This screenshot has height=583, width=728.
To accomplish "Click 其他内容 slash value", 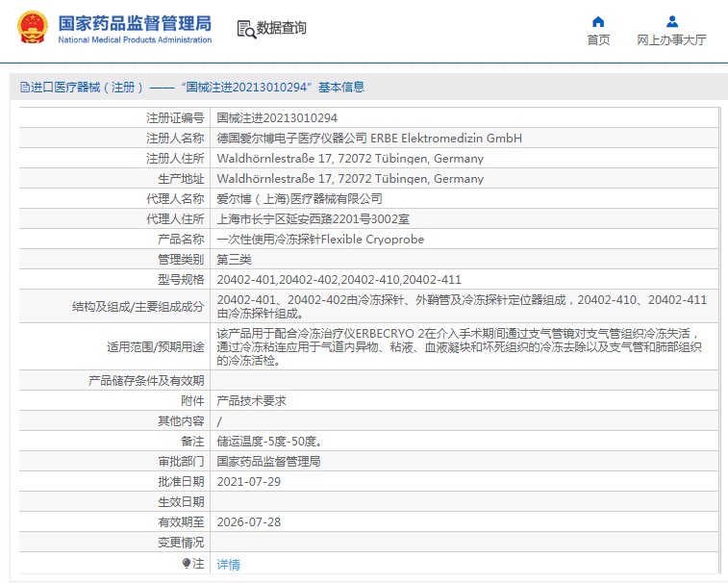I will (x=219, y=421).
